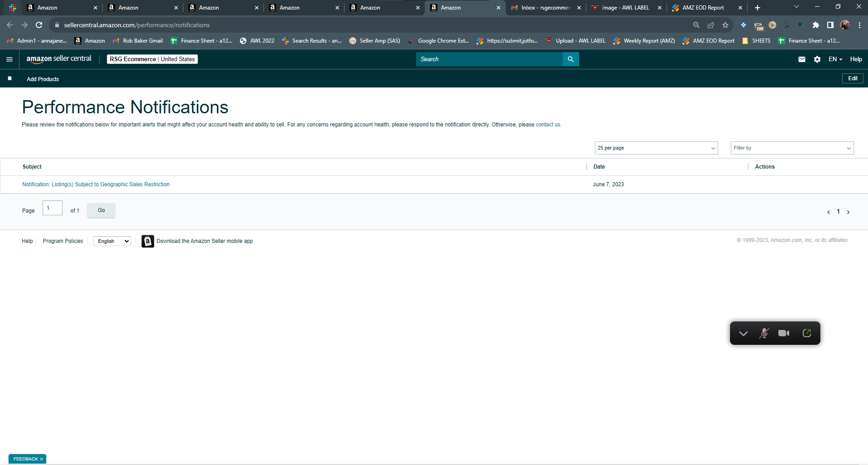Open the tab search chevron
The image size is (868, 465).
(796, 7)
